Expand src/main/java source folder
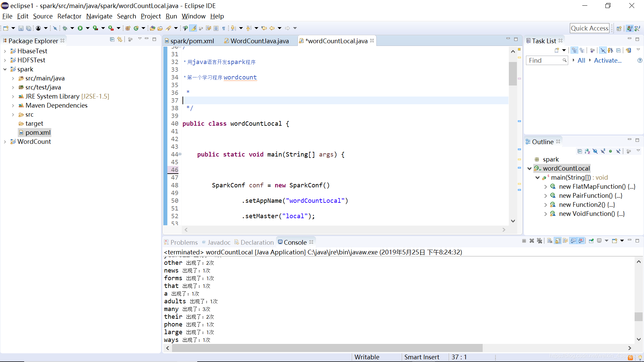This screenshot has width=644, height=362. [x=13, y=78]
